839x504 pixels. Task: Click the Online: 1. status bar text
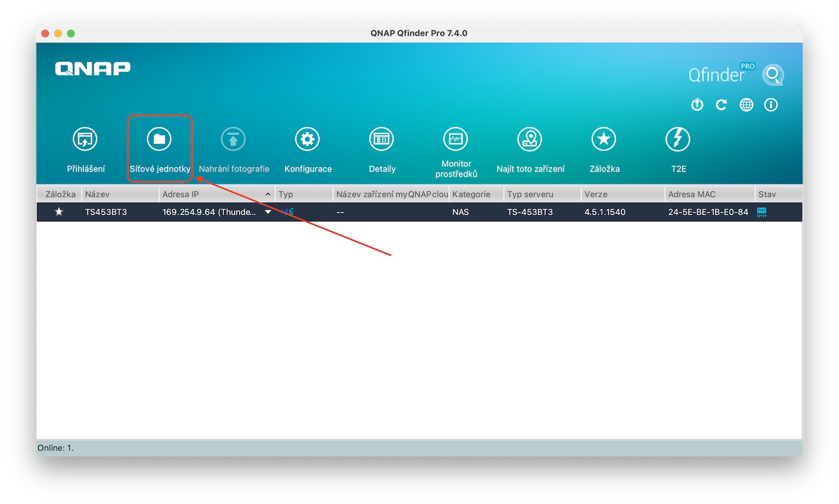[56, 448]
